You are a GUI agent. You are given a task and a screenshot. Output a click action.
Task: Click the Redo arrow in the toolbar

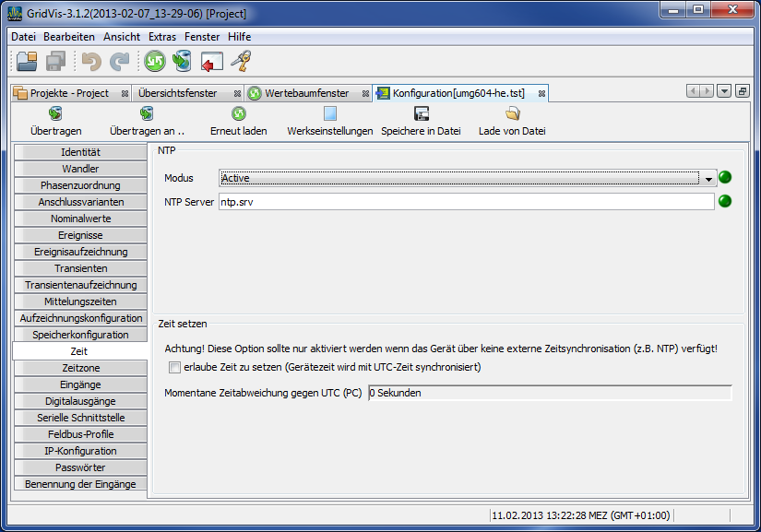118,61
